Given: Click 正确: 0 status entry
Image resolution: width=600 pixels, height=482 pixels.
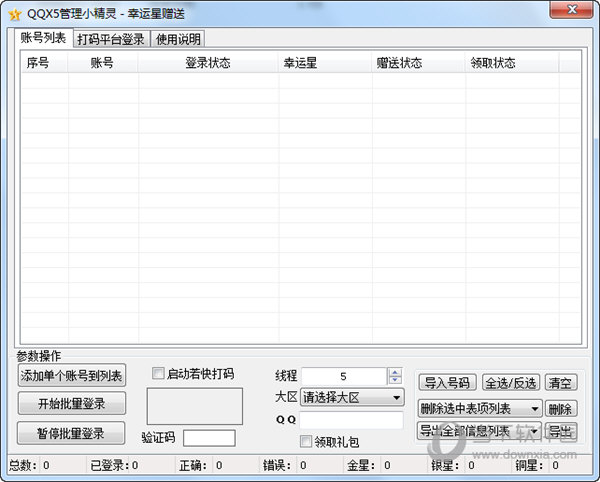Looking at the screenshot, I should (201, 466).
